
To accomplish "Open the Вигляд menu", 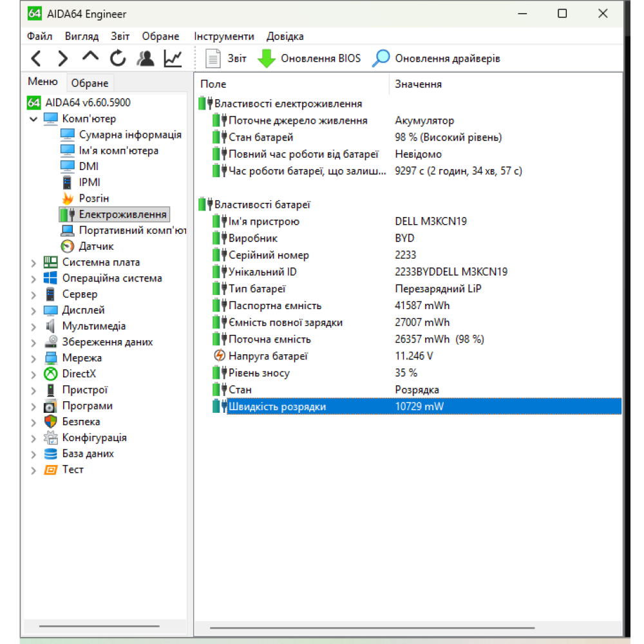I will 82,36.
